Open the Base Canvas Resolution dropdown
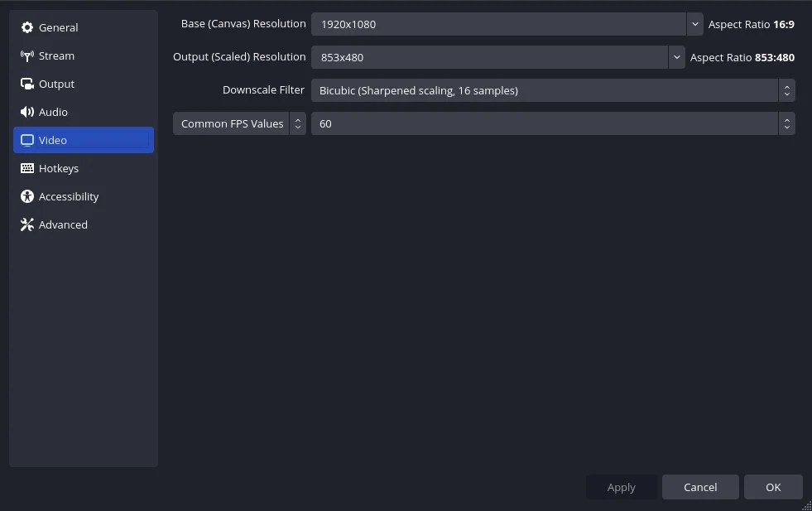Screen dimensions: 812x511 [694, 24]
